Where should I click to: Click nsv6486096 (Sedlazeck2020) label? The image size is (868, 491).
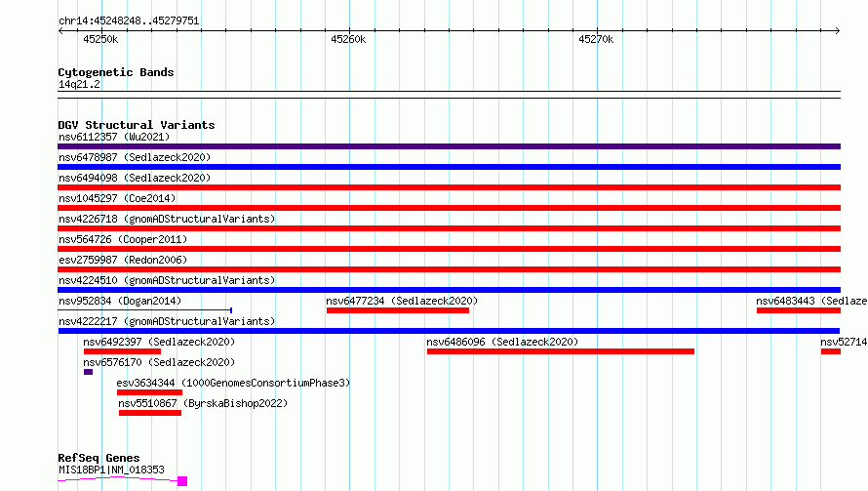(502, 342)
